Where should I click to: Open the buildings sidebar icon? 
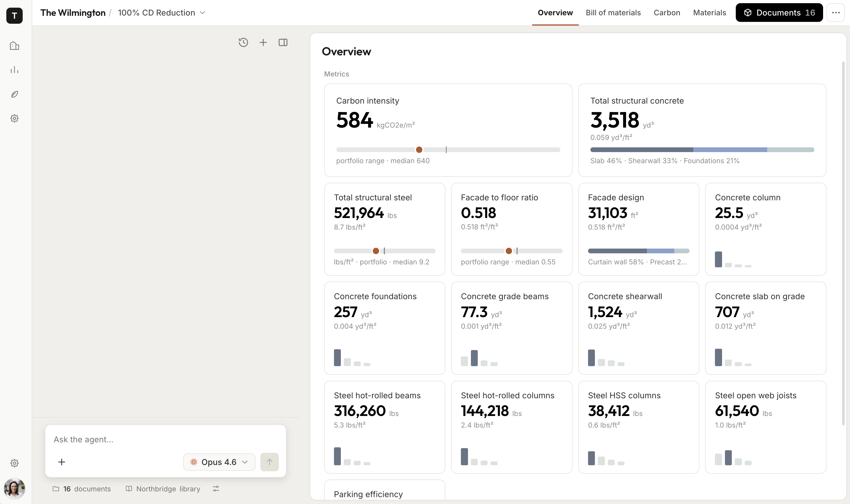(14, 46)
